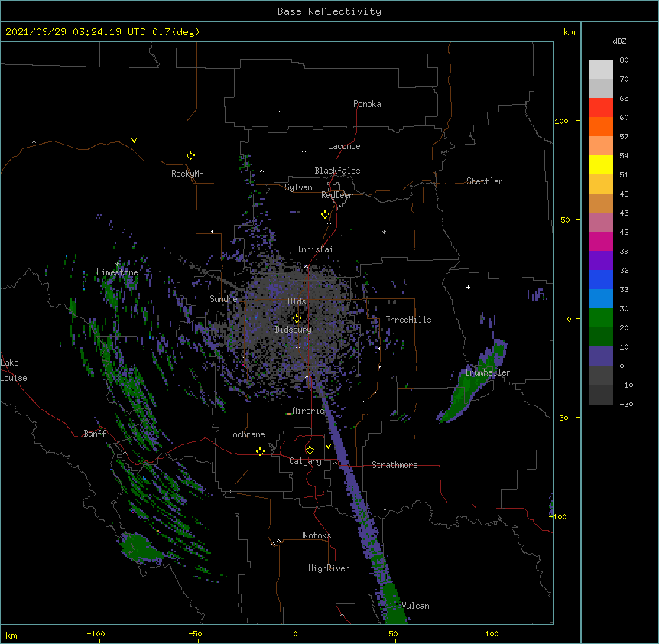Click the yellow 54 dBZ legend color
The image size is (659, 644).
coord(601,164)
